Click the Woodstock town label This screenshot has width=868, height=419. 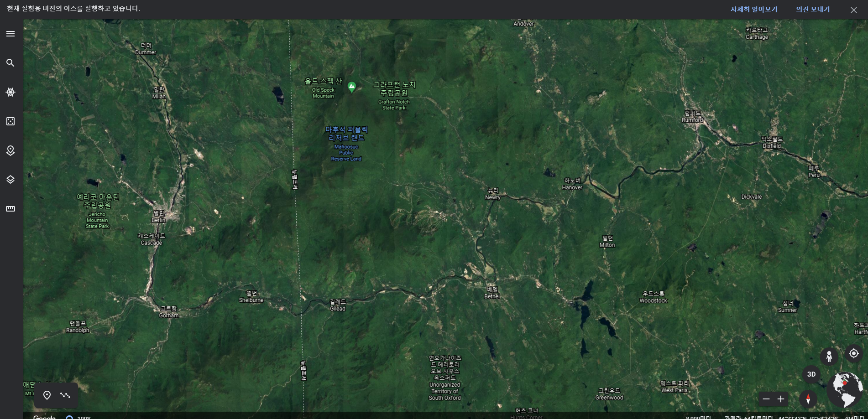pos(654,297)
